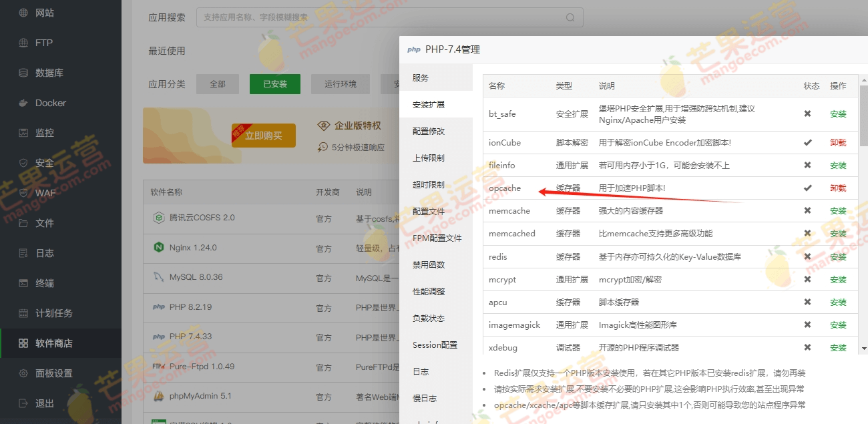Click the Docker icon in sidebar
The width and height of the screenshot is (868, 424).
pos(24,103)
